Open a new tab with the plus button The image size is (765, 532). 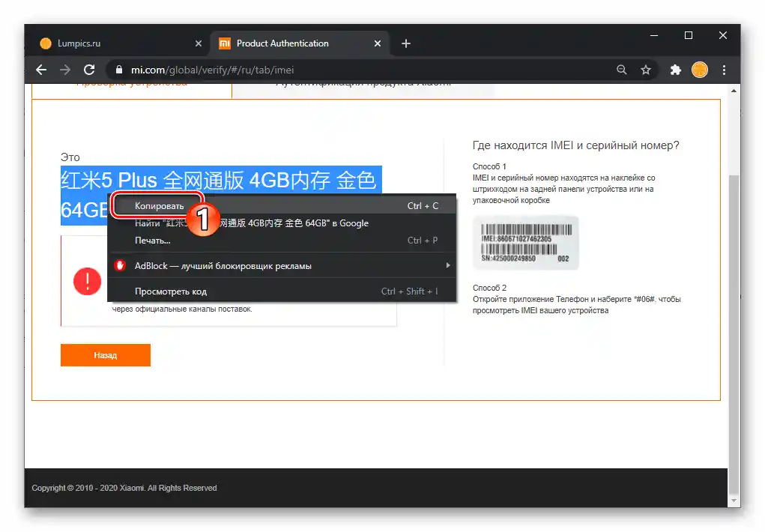point(406,43)
